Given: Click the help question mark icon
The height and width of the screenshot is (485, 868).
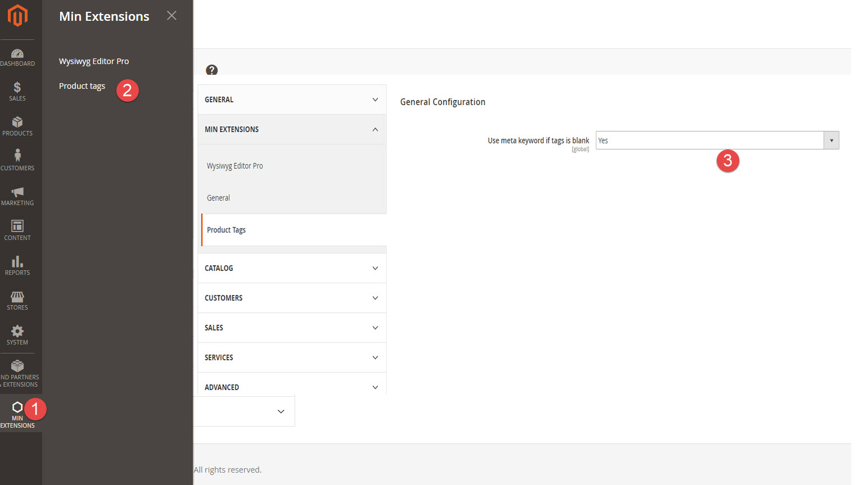Looking at the screenshot, I should point(211,70).
